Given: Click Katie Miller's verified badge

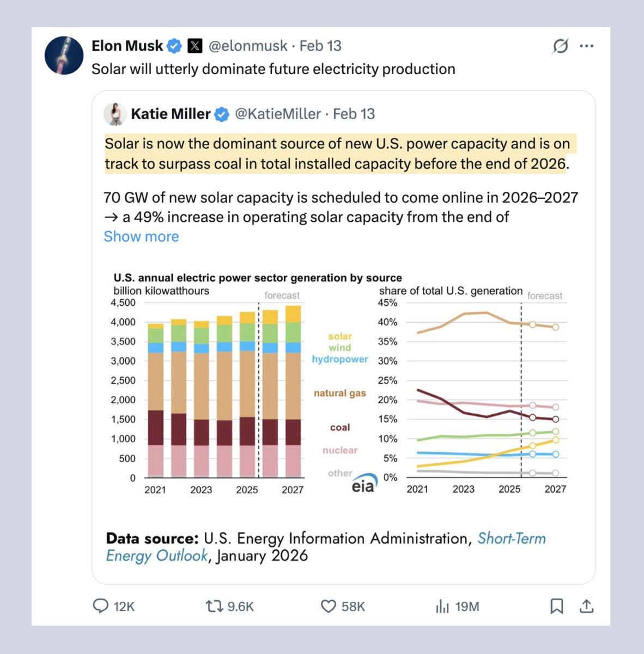Looking at the screenshot, I should tap(221, 114).
